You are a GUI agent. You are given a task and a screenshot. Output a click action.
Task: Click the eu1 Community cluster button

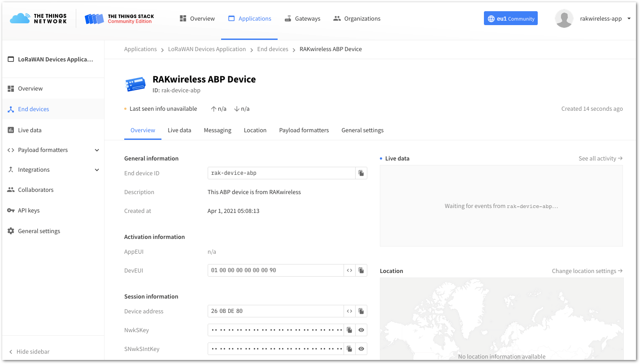coord(511,18)
